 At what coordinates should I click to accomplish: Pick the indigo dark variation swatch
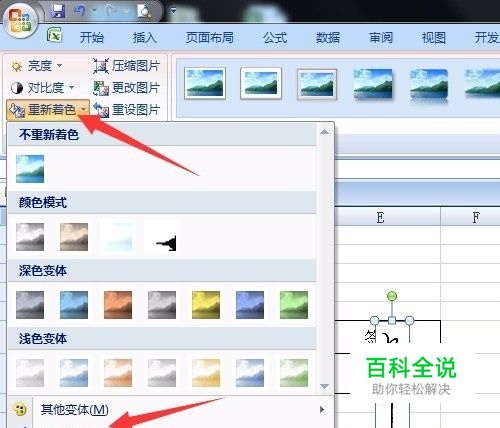[250, 305]
